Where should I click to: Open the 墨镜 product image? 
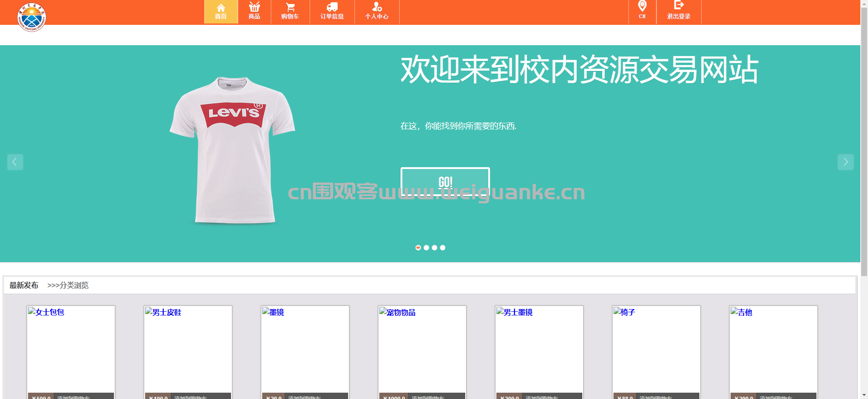[x=305, y=349]
